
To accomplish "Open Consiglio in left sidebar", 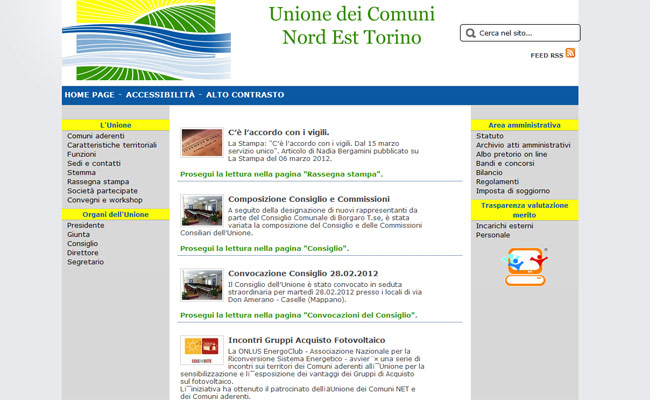I will [x=82, y=244].
